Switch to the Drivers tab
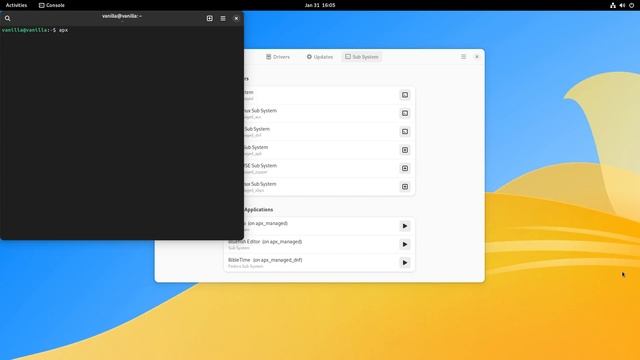The image size is (640, 360). [278, 57]
